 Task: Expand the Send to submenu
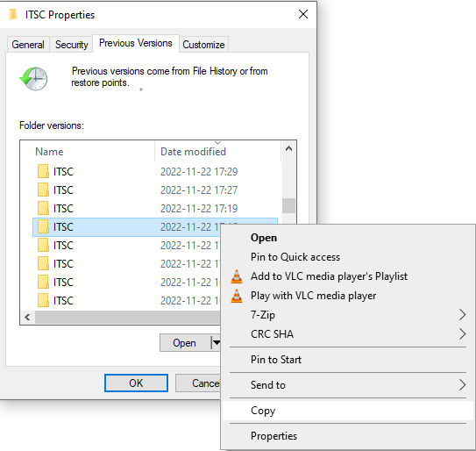[x=462, y=385]
